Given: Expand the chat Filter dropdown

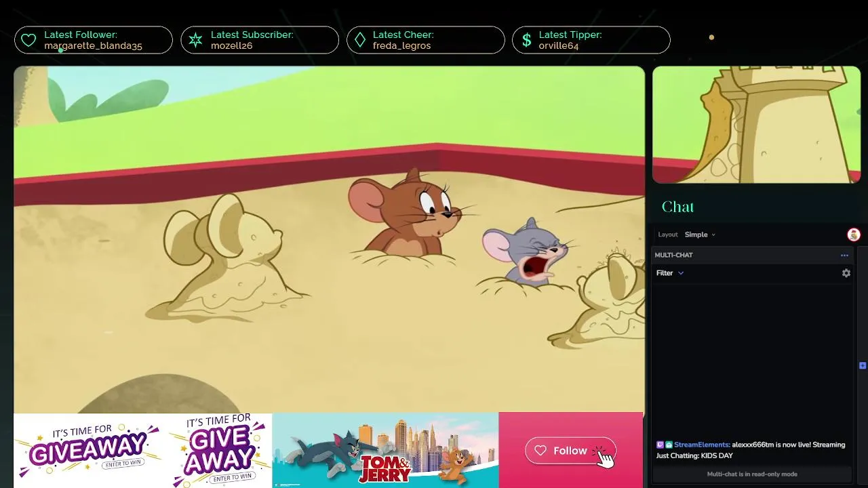Looking at the screenshot, I should (x=670, y=273).
